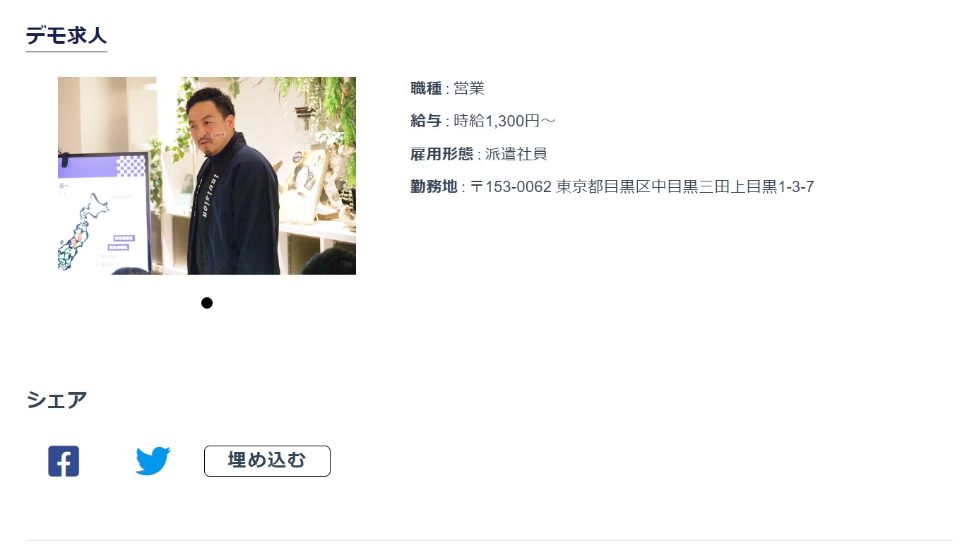Click the 東京都目黒区 address text
This screenshot has width=979, height=560.
click(603, 187)
